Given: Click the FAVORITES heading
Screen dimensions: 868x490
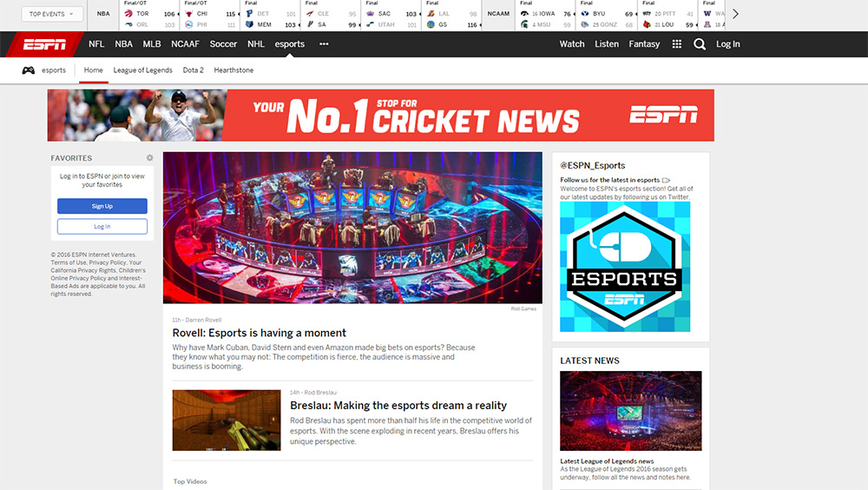Looking at the screenshot, I should click(71, 158).
